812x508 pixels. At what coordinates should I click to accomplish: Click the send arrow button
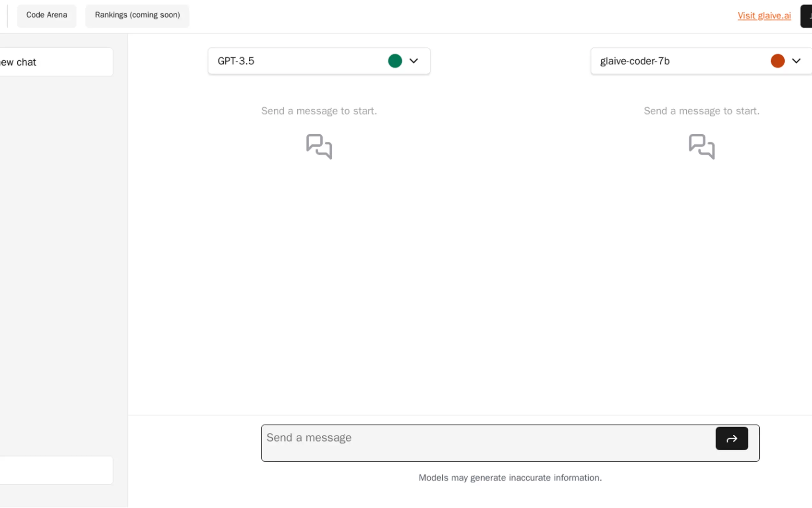pyautogui.click(x=731, y=439)
